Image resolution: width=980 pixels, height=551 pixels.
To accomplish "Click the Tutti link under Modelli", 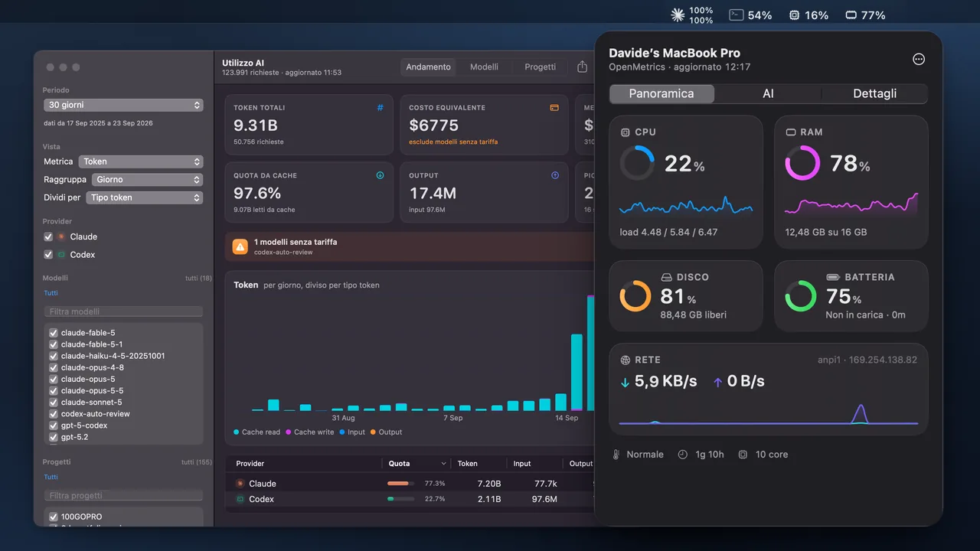I will 51,293.
